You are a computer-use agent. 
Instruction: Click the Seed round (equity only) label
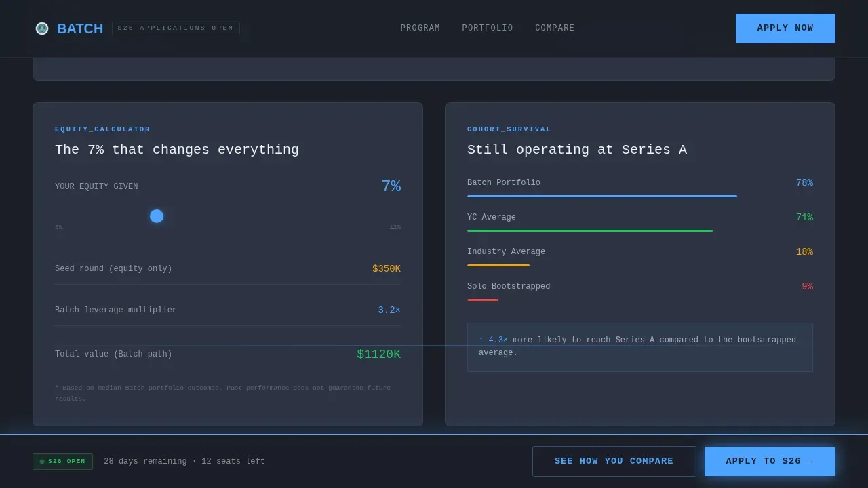coord(113,269)
